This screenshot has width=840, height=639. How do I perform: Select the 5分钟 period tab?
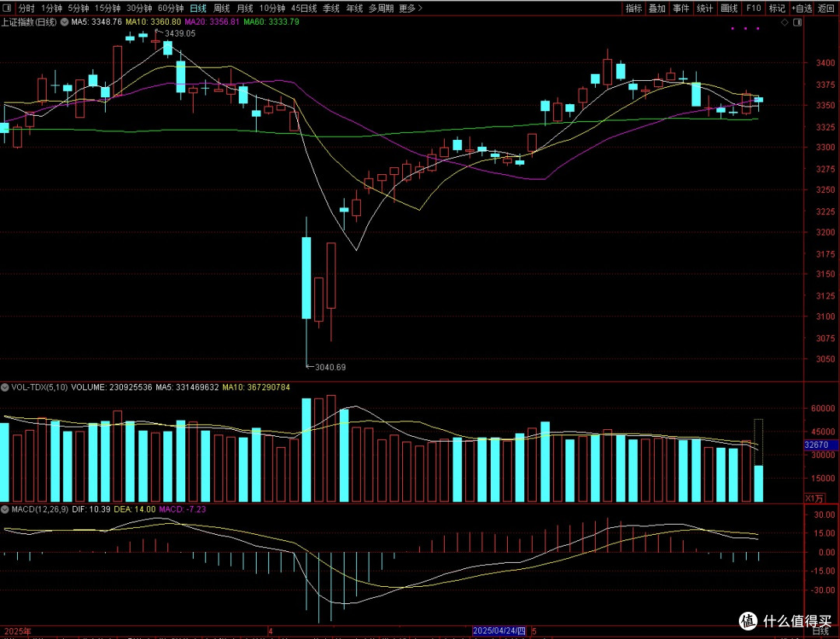[x=79, y=8]
